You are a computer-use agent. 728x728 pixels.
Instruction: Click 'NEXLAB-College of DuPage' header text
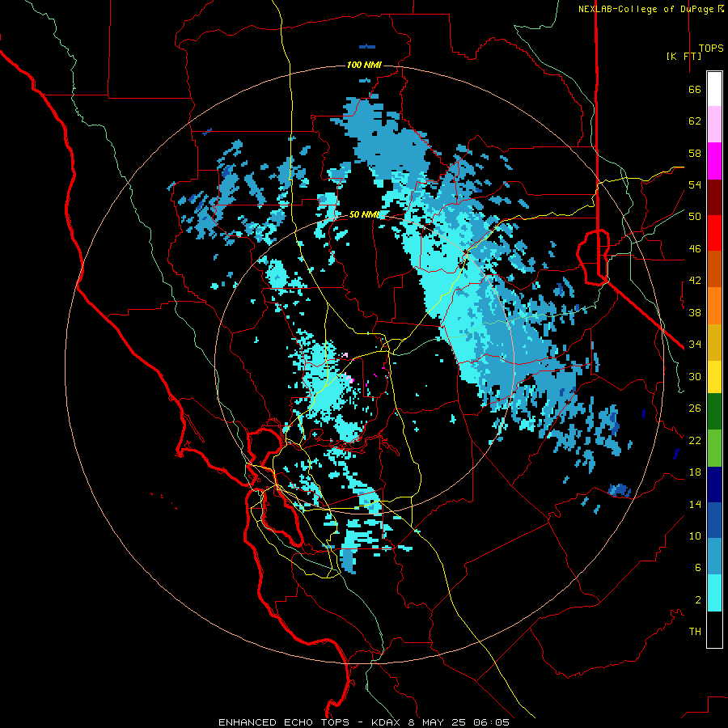(648, 9)
